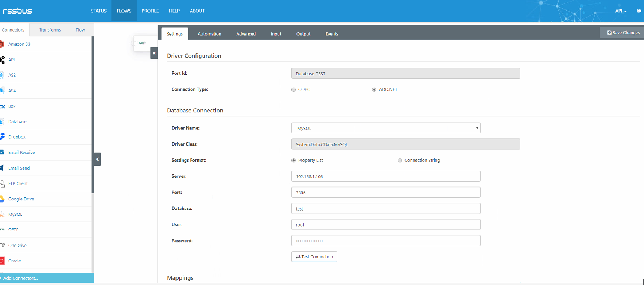The width and height of the screenshot is (644, 285).
Task: Click the OneDrive connector link
Action: pyautogui.click(x=17, y=245)
